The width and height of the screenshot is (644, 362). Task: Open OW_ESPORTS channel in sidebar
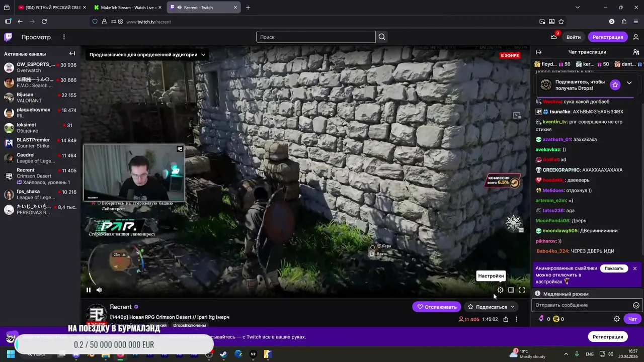tap(40, 67)
